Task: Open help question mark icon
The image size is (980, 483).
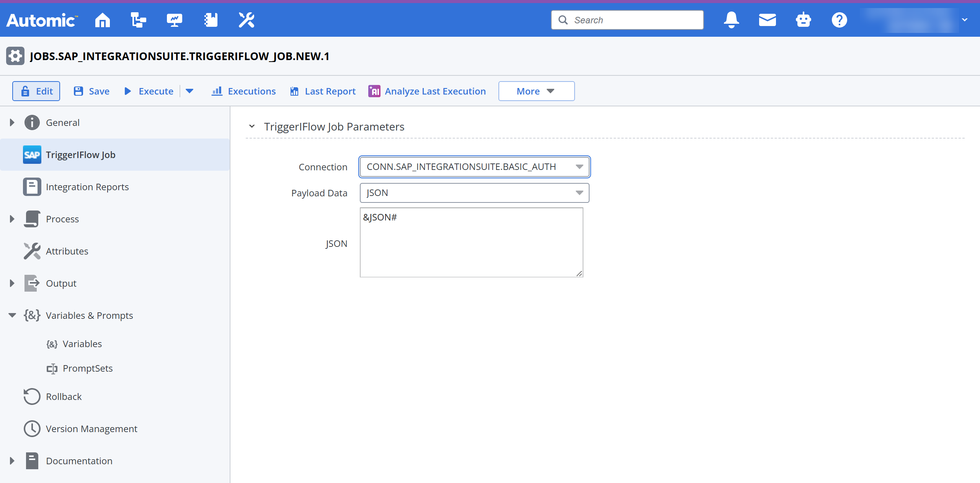Action: (839, 20)
